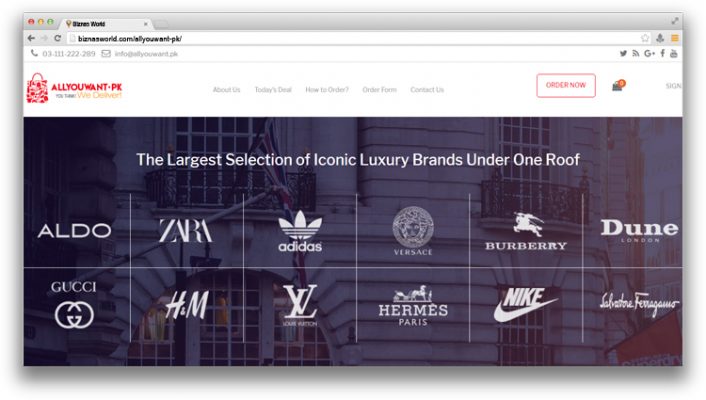Select the Nike brand logo
This screenshot has height=400, width=706.
(525, 305)
